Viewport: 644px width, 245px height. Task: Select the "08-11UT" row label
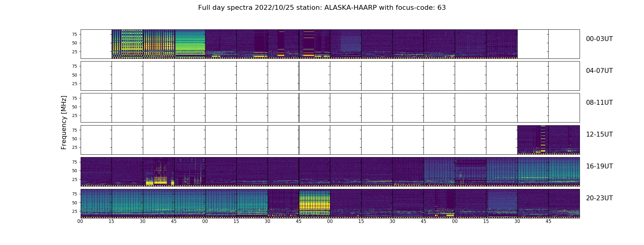[x=599, y=103]
